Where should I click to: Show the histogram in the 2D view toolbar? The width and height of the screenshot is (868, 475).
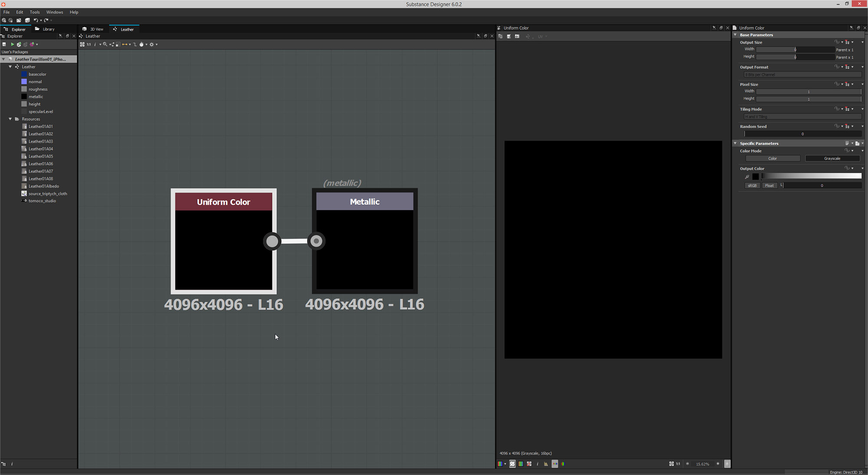546,464
